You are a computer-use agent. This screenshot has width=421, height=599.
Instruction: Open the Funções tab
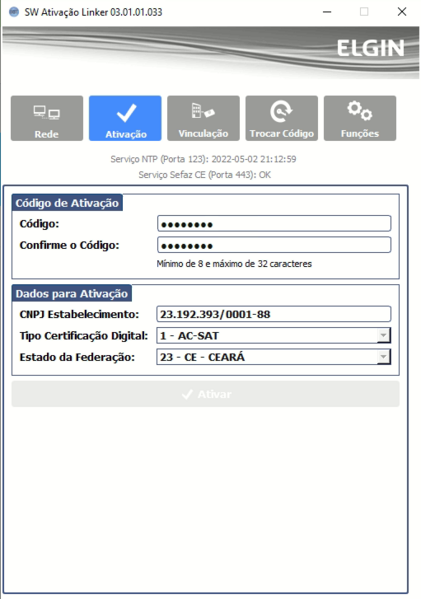(x=360, y=118)
